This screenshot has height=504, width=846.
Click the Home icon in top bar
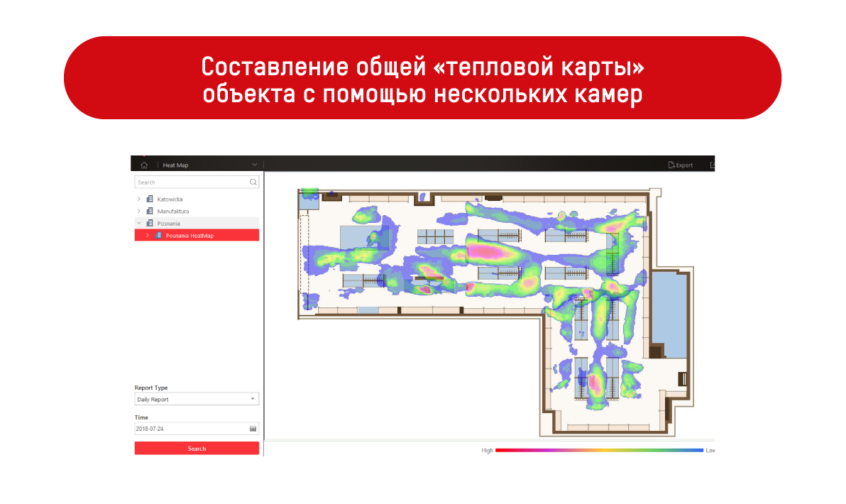144,165
